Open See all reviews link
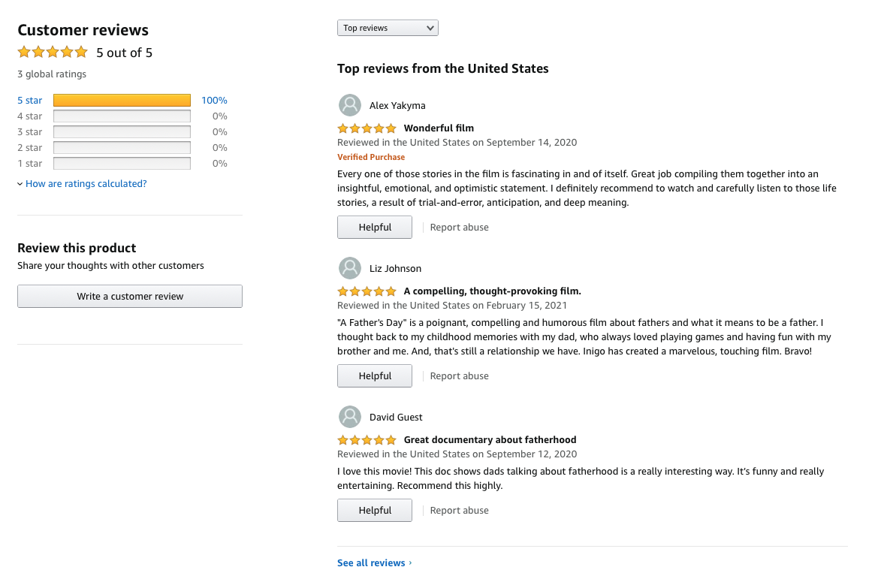The height and width of the screenshot is (588, 878). tap(374, 563)
